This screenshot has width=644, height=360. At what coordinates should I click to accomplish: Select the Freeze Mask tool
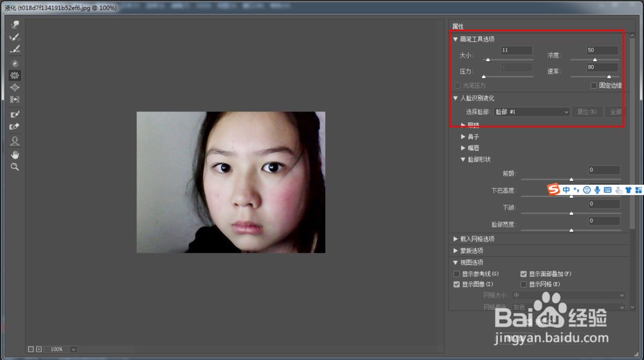[15, 114]
